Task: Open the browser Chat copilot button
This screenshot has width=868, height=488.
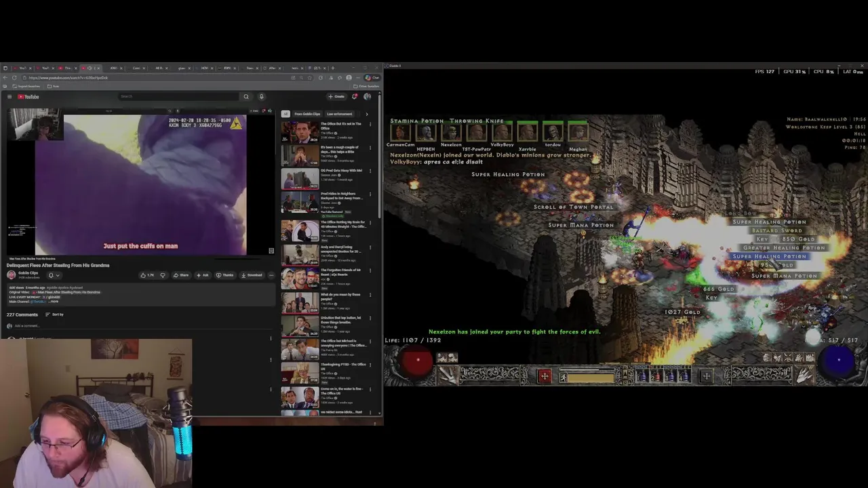Action: (372, 77)
